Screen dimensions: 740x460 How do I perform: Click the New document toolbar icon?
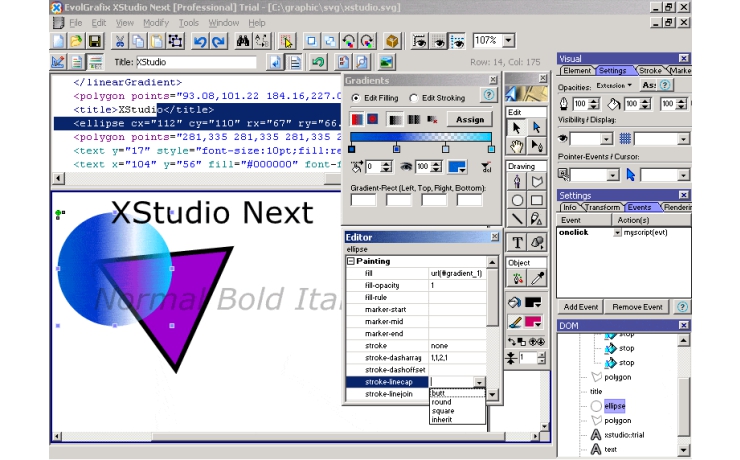[58, 41]
